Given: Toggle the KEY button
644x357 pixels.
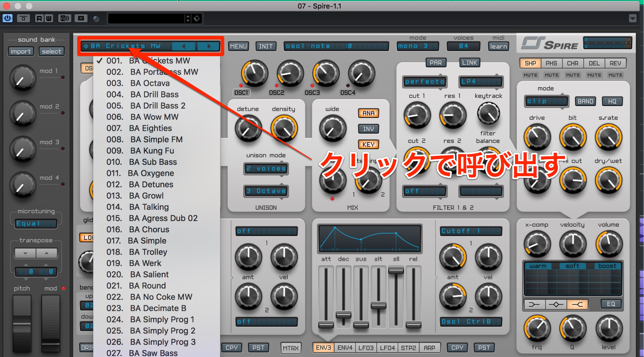Looking at the screenshot, I should 368,144.
